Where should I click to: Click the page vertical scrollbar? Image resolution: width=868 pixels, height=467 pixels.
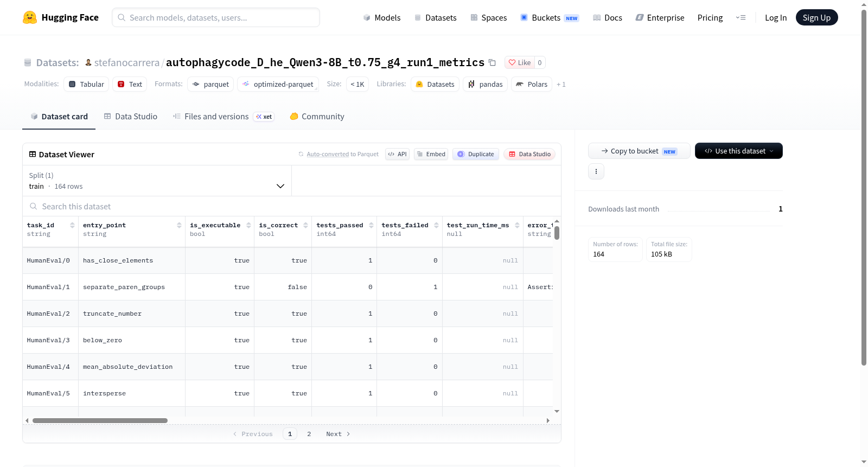[x=864, y=187]
